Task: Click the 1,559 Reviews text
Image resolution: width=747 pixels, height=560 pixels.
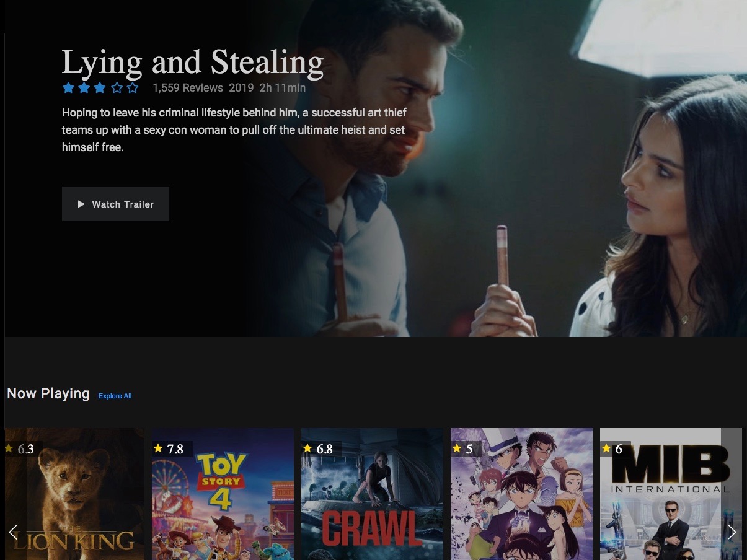Action: pyautogui.click(x=188, y=88)
